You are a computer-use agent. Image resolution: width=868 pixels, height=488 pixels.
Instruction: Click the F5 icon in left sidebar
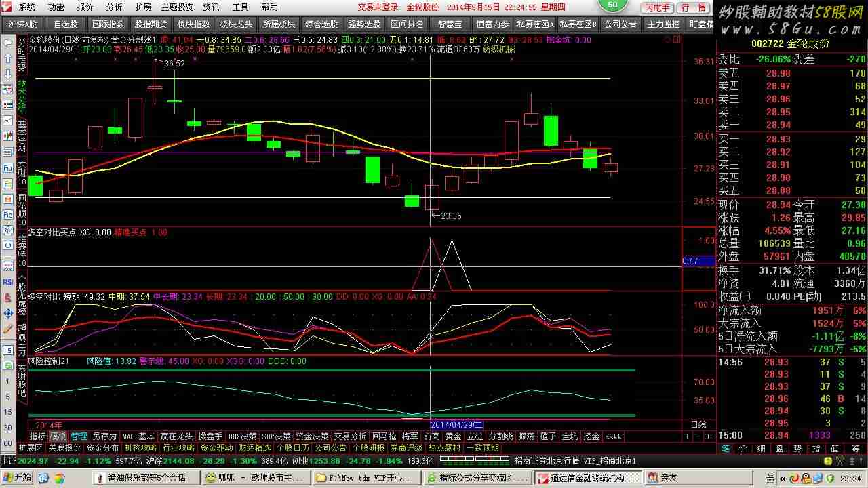(7, 350)
